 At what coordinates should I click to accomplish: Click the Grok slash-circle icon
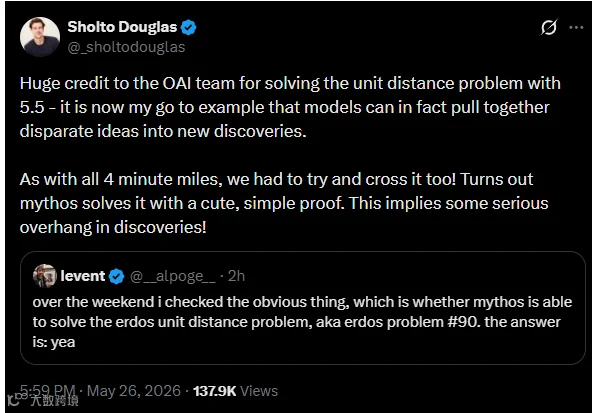coord(549,27)
